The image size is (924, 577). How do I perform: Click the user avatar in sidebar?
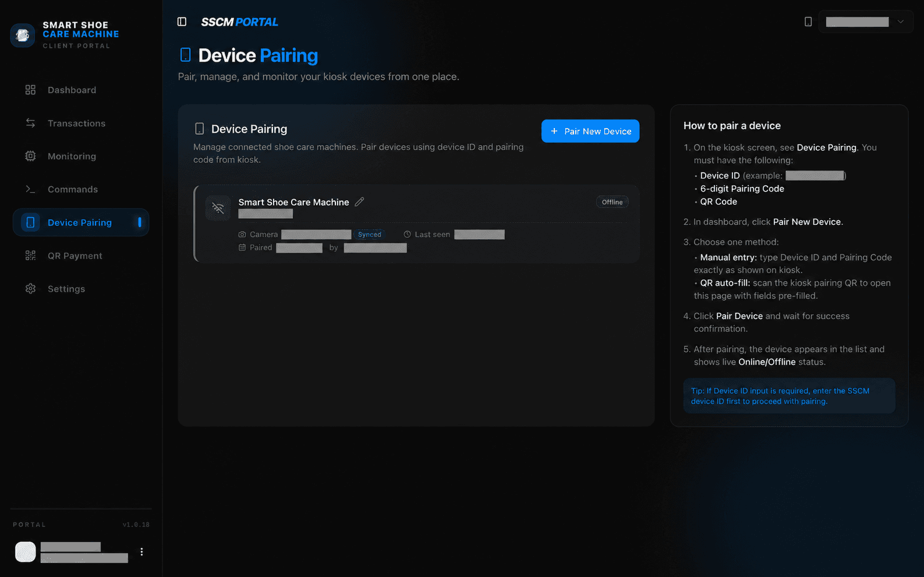[x=26, y=551]
